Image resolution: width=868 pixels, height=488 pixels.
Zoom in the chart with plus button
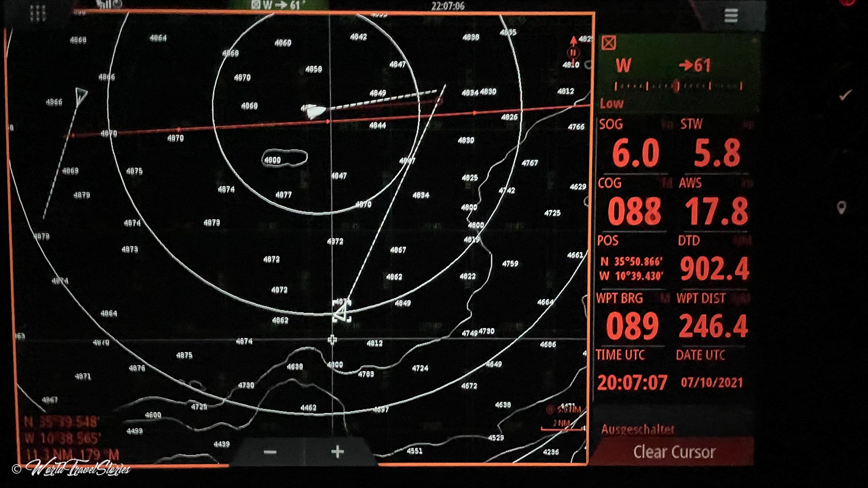tap(338, 452)
